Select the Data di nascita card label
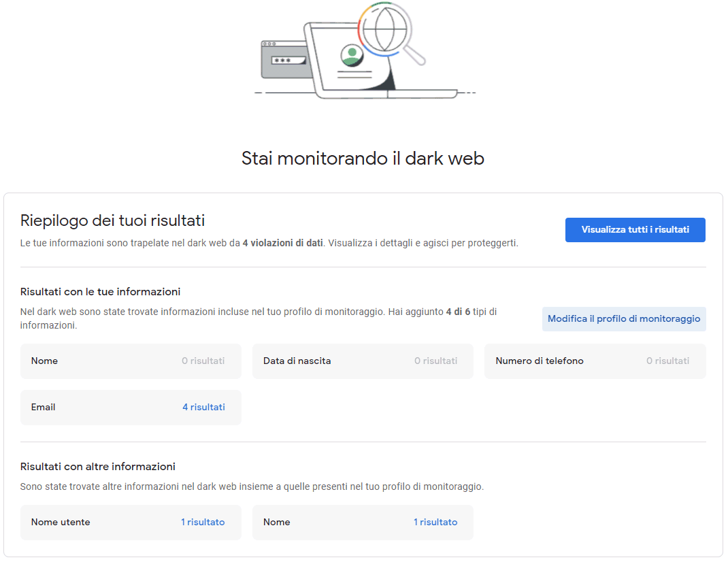 coord(297,361)
